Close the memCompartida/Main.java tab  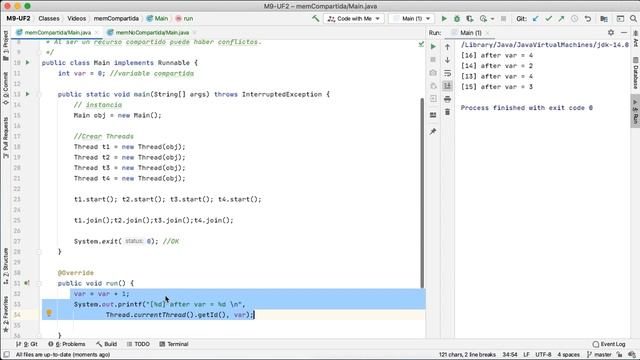[x=97, y=33]
